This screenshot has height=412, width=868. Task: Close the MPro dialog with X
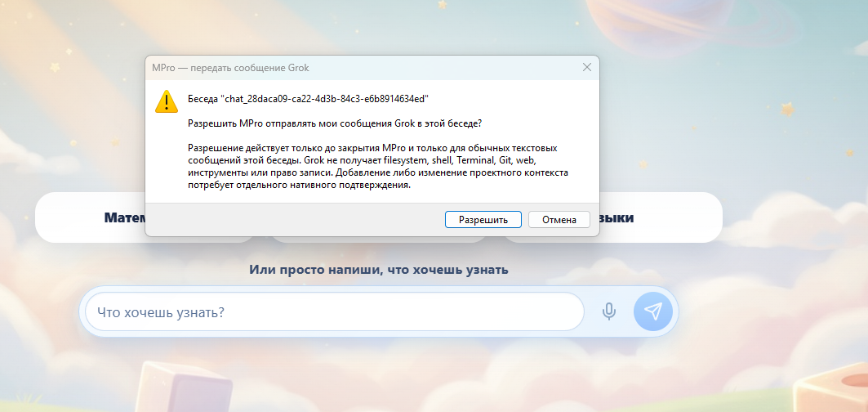(x=587, y=68)
